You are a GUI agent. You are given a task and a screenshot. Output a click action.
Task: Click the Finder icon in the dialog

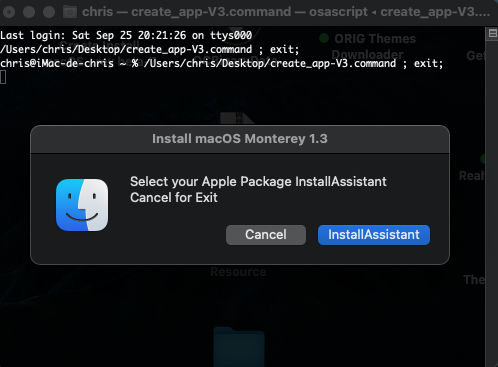click(x=82, y=205)
